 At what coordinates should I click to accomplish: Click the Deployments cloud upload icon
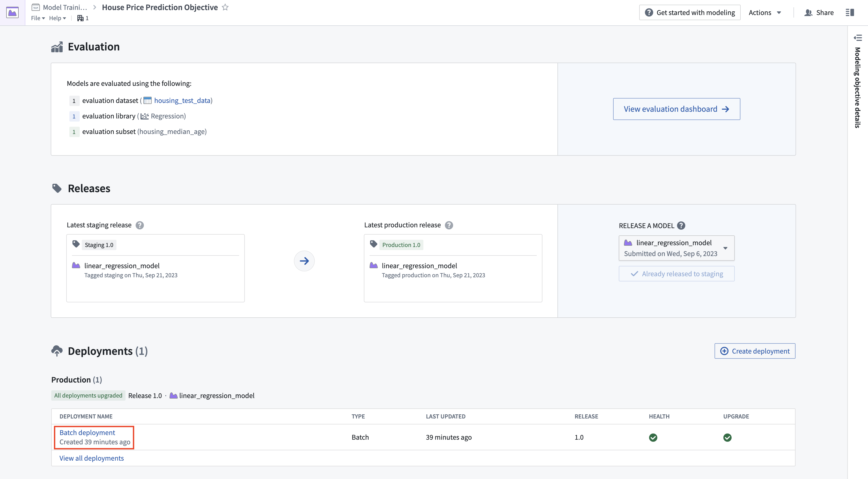click(x=57, y=351)
